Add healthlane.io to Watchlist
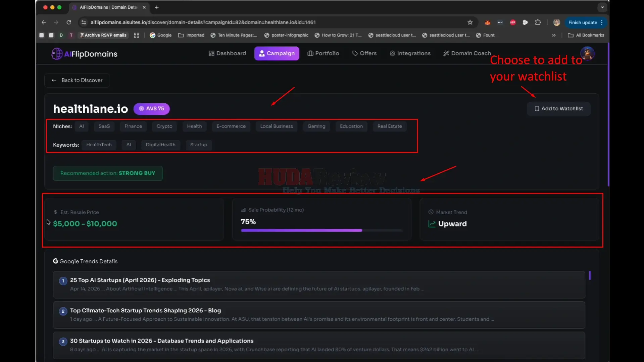644x362 pixels. (x=558, y=109)
